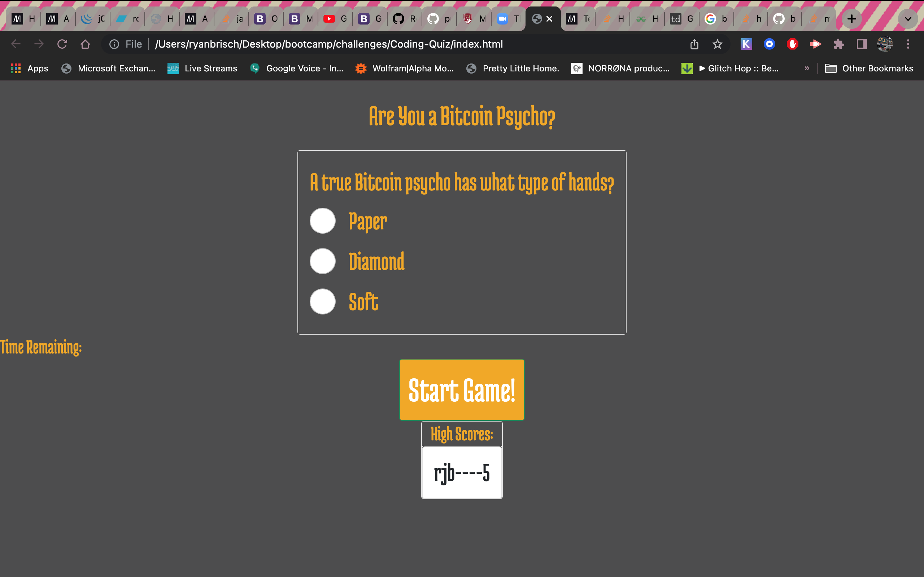The width and height of the screenshot is (924, 577).
Task: Click the rjb----5 high score entry
Action: pyautogui.click(x=462, y=473)
